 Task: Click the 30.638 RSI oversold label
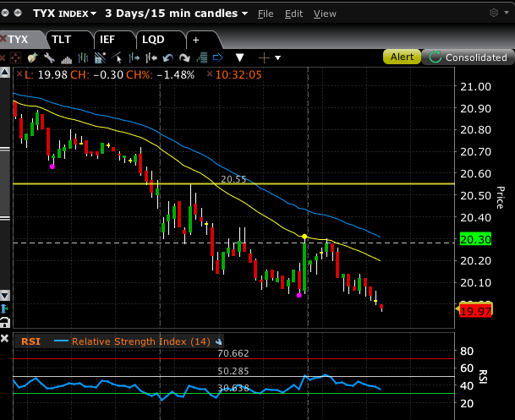pyautogui.click(x=233, y=388)
